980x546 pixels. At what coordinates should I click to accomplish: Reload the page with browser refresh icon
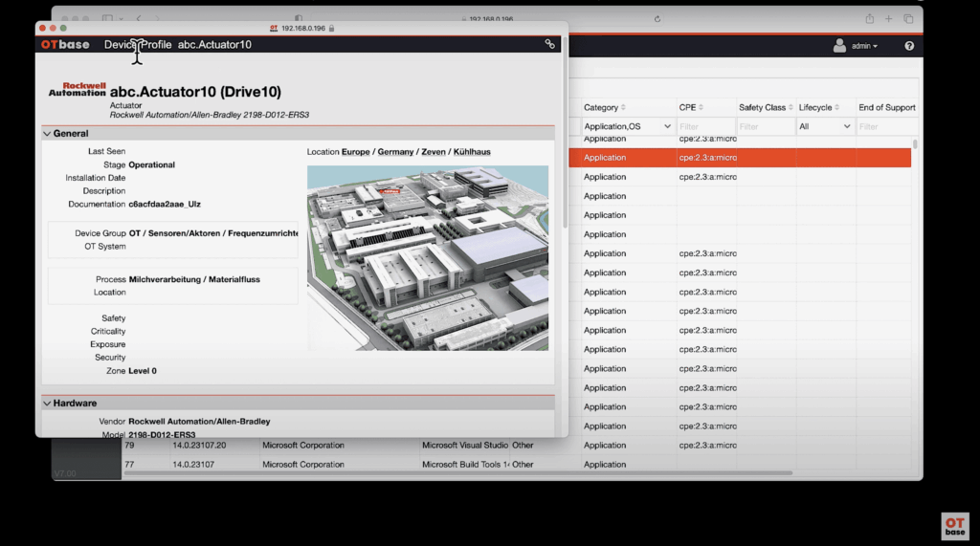pos(657,19)
